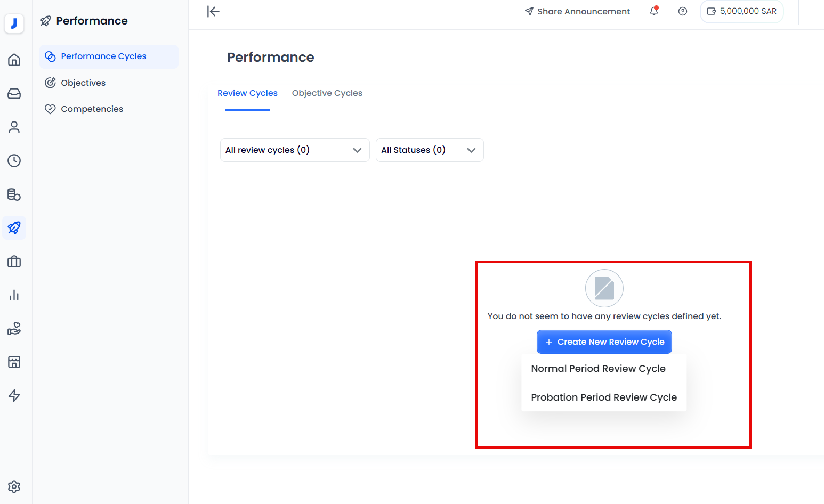Expand the All Statuses dropdown
This screenshot has width=824, height=504.
(429, 150)
